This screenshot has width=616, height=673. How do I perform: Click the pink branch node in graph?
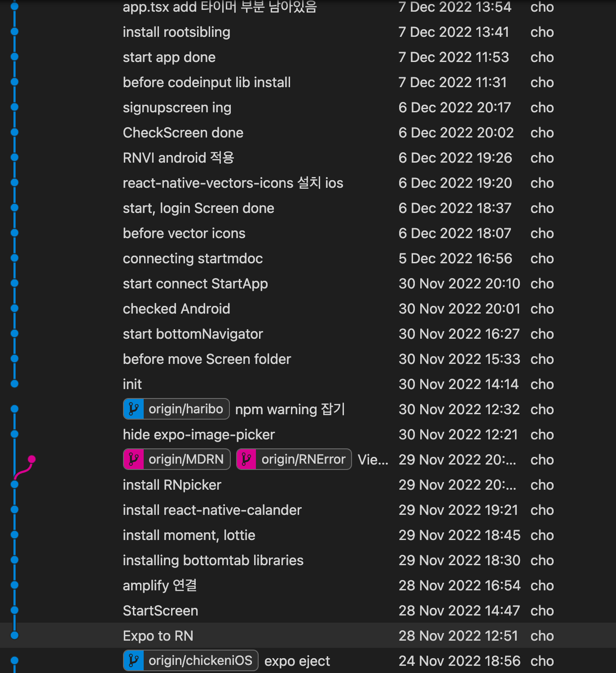(31, 459)
